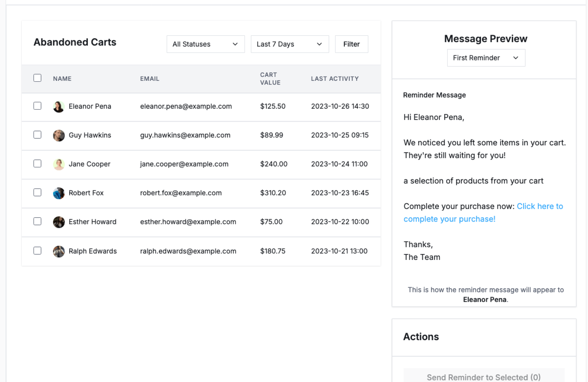Image resolution: width=588 pixels, height=382 pixels.
Task: Click Jane Cooper's avatar image
Action: point(58,164)
